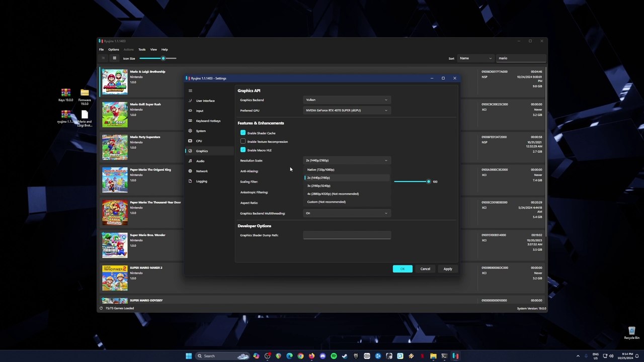
Task: Click the Icon Size slider
Action: pos(158,58)
